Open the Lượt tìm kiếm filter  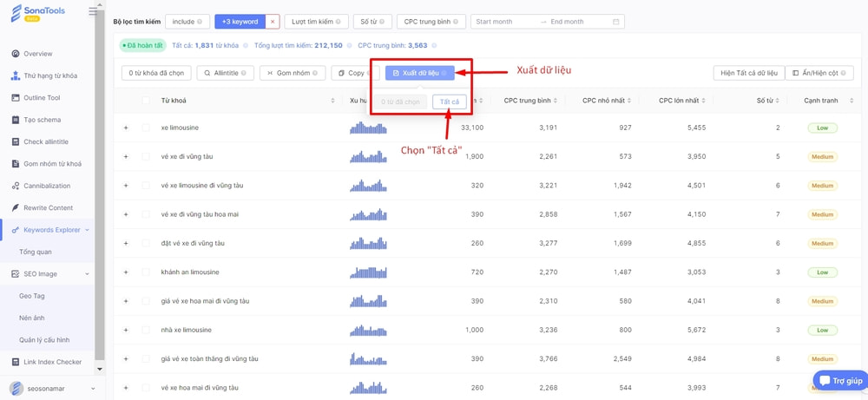316,22
